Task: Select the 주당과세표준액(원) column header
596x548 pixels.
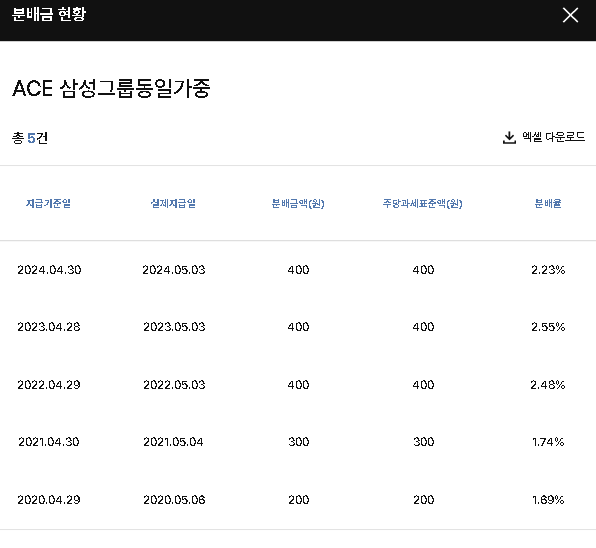Action: (x=423, y=204)
